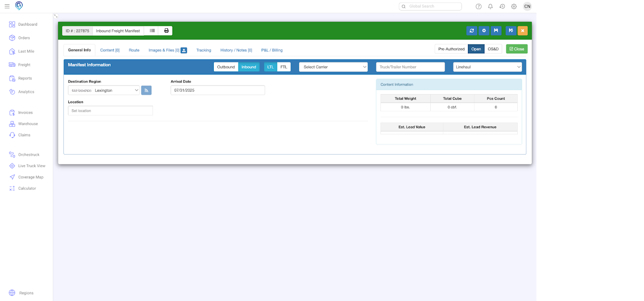Switch to Tracking tab

coord(204,50)
